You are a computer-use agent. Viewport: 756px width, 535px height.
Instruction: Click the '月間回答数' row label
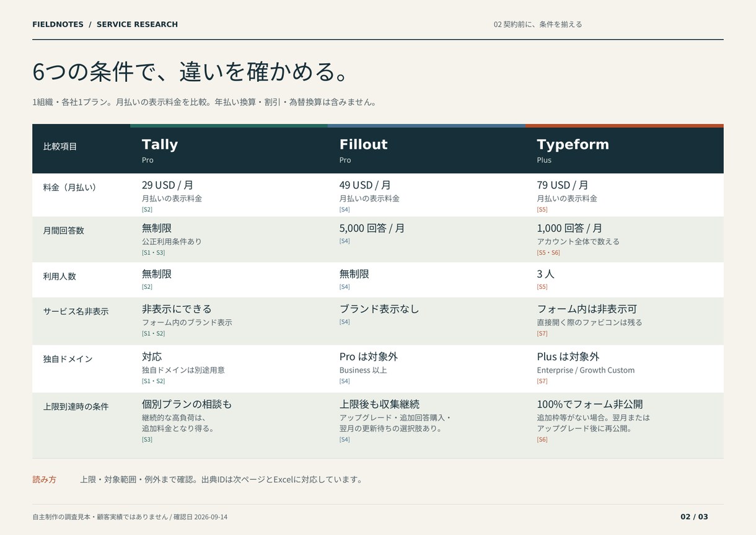[x=64, y=231]
